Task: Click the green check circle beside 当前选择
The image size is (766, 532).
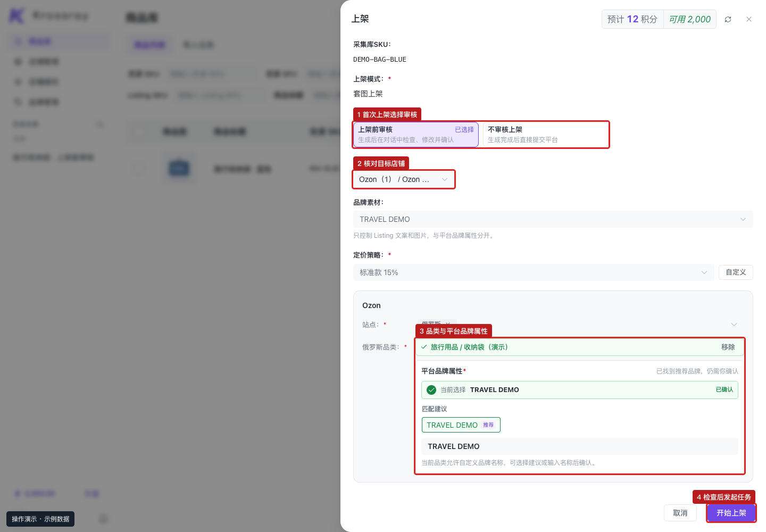Action: [431, 390]
